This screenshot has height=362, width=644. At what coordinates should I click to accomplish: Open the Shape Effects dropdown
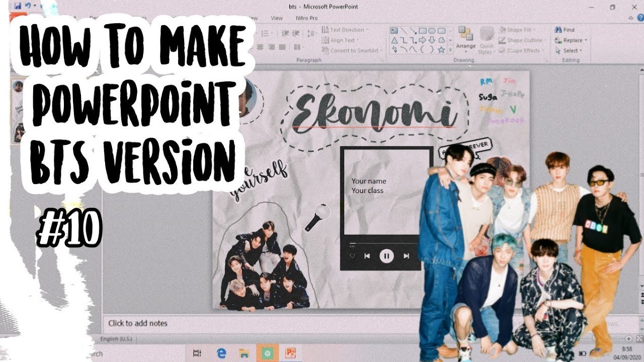point(522,50)
